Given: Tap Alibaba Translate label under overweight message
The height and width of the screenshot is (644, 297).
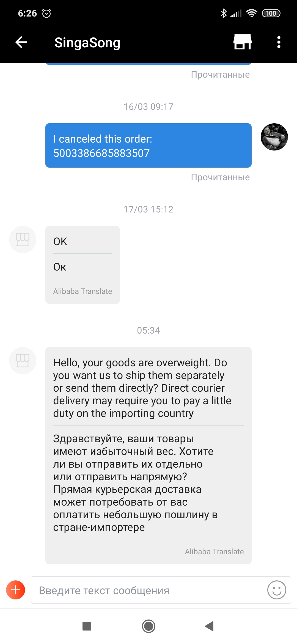Looking at the screenshot, I should point(214,552).
